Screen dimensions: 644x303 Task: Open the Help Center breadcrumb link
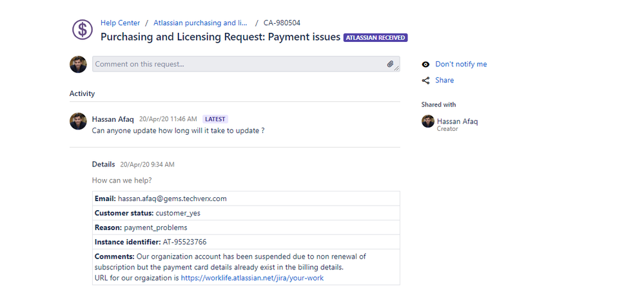coord(121,23)
